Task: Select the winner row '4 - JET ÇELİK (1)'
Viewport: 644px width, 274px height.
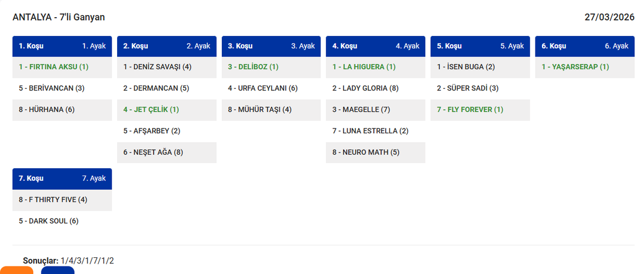Action: pyautogui.click(x=167, y=110)
